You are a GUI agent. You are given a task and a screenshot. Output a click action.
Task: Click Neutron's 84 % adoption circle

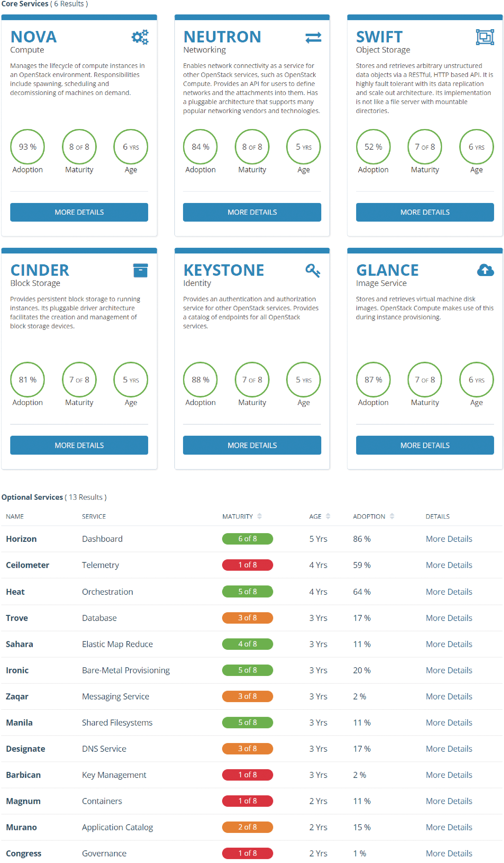coord(200,146)
